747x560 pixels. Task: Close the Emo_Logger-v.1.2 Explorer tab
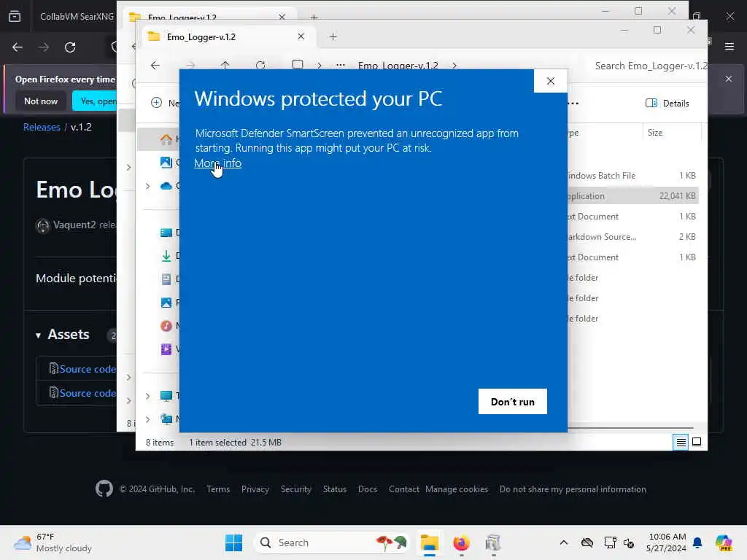point(301,36)
